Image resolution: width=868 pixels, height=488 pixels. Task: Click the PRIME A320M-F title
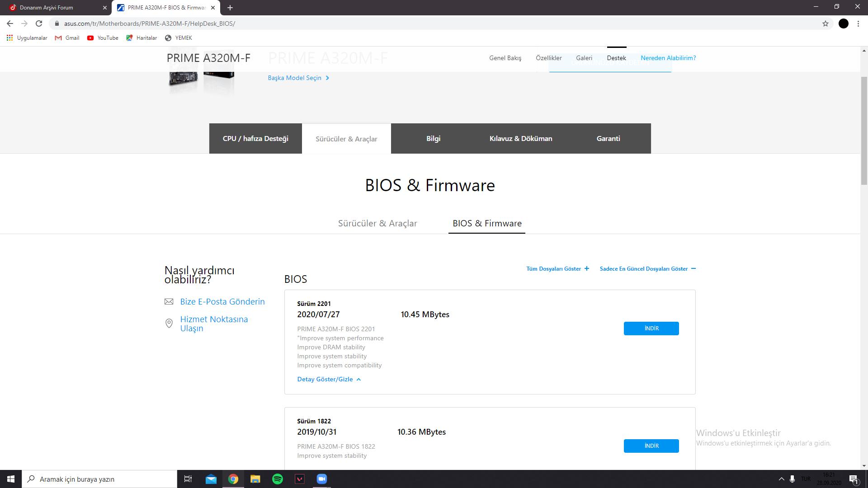point(208,58)
